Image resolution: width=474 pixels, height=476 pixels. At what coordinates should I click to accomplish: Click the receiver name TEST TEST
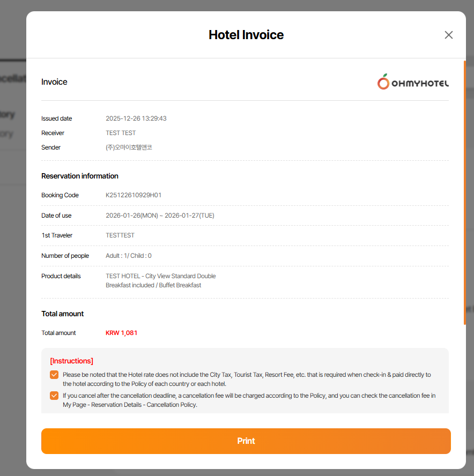pyautogui.click(x=121, y=133)
